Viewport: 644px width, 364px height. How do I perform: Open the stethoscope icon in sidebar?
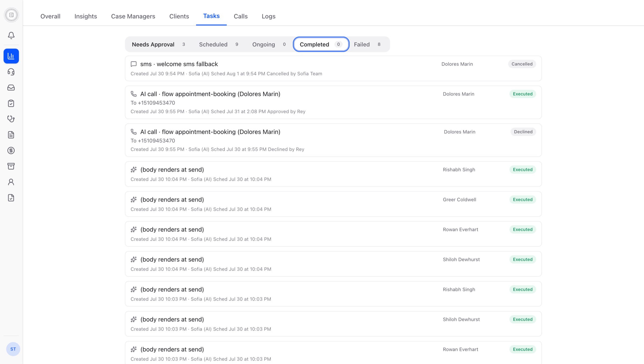pos(11,119)
